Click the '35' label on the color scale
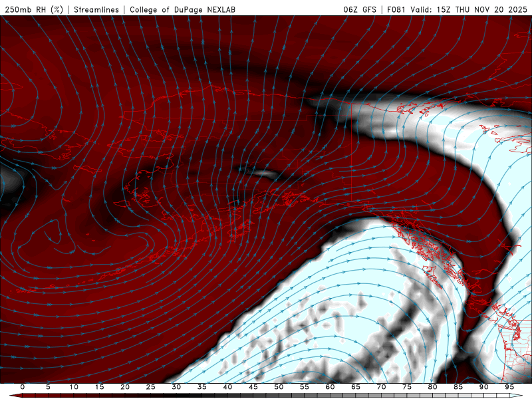 (x=202, y=387)
